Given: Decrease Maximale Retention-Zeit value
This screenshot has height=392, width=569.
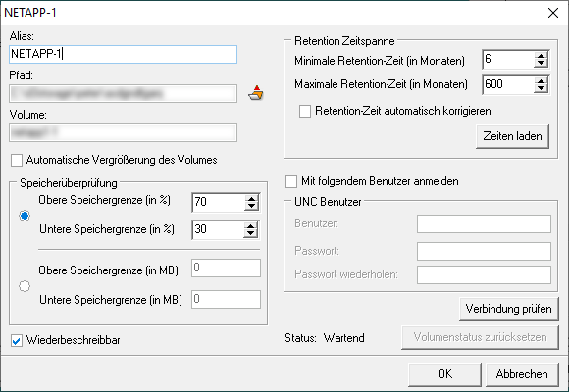Looking at the screenshot, I should [x=541, y=89].
